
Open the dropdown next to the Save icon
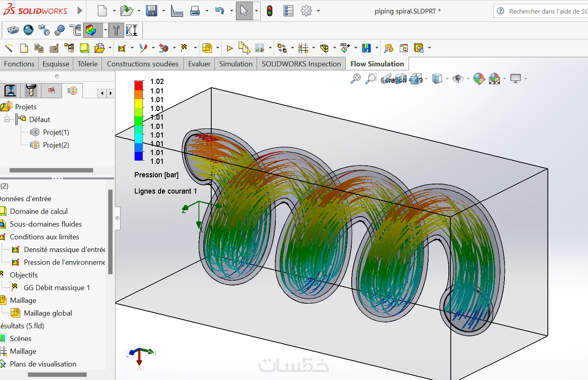tap(164, 11)
